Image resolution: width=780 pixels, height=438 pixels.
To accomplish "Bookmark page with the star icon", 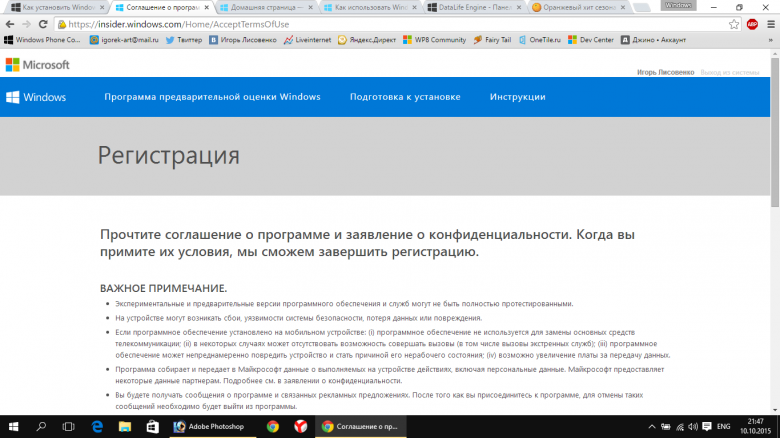I will click(x=734, y=24).
